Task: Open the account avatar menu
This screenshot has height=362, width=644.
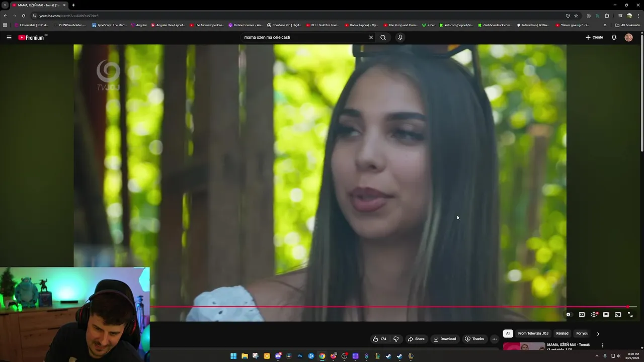Action: coord(628,37)
